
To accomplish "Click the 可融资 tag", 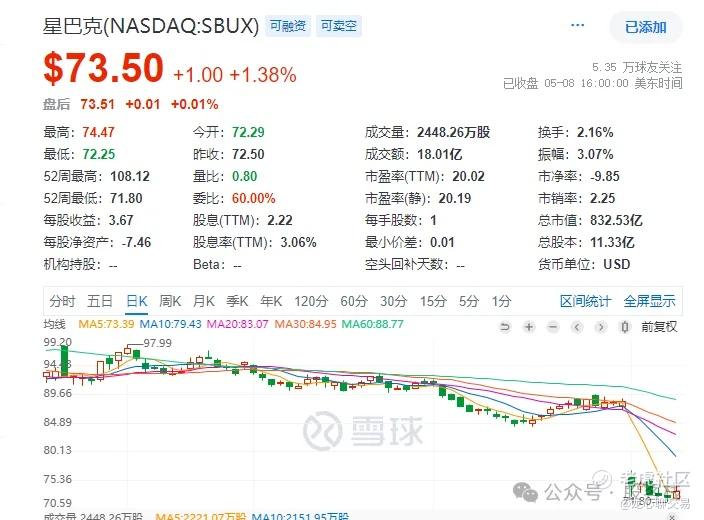I will pyautogui.click(x=288, y=26).
